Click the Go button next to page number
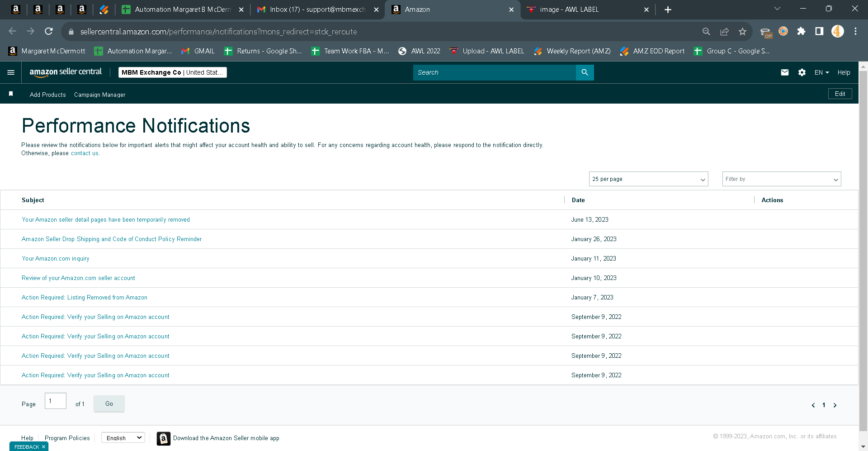 click(x=109, y=404)
